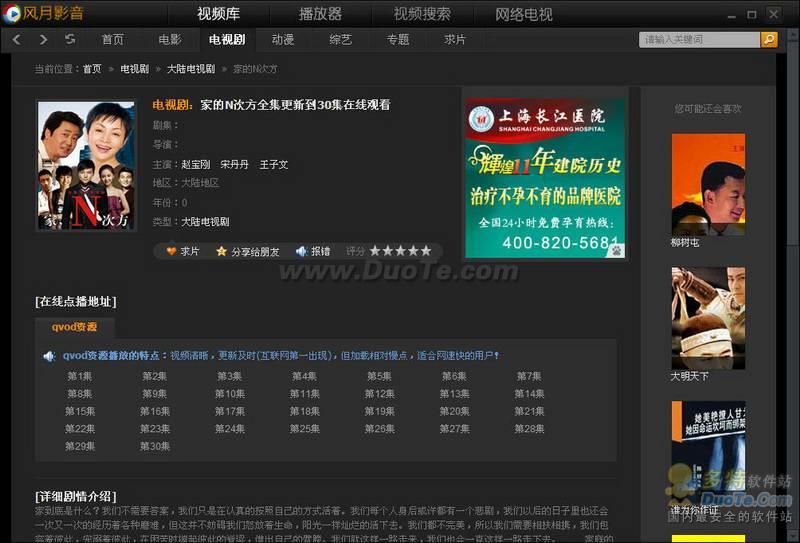The height and width of the screenshot is (543, 800).
Task: Select the 动漫 anime menu item
Action: tap(283, 39)
